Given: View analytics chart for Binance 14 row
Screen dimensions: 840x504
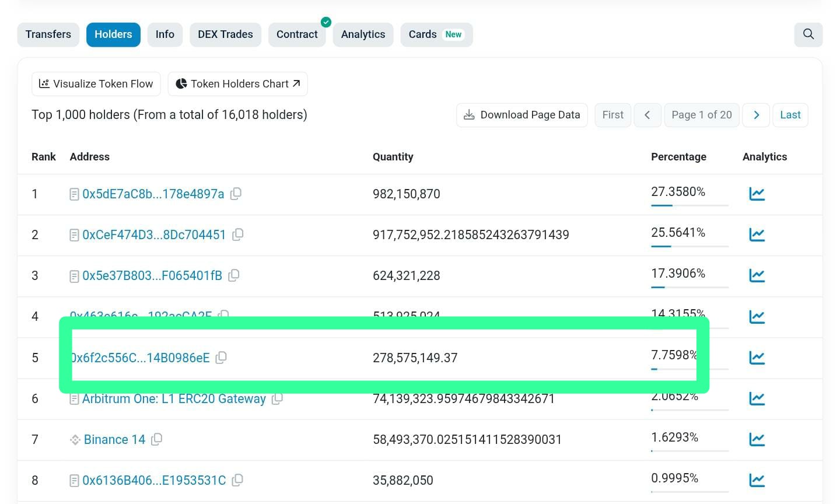Looking at the screenshot, I should tap(757, 439).
